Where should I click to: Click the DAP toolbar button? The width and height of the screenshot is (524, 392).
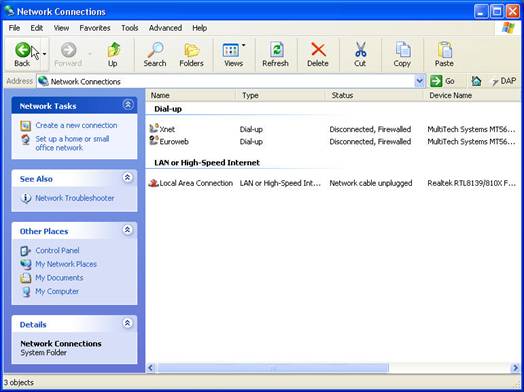click(x=505, y=81)
